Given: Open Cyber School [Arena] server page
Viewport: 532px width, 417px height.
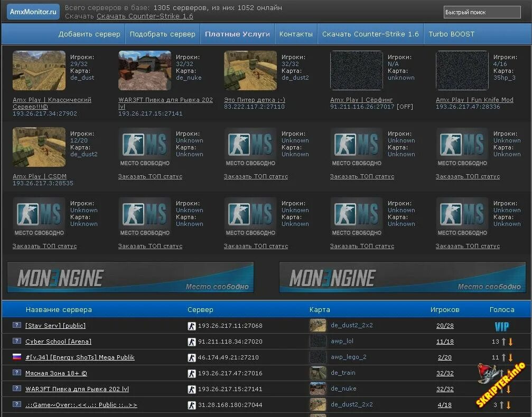Looking at the screenshot, I should [58, 342].
